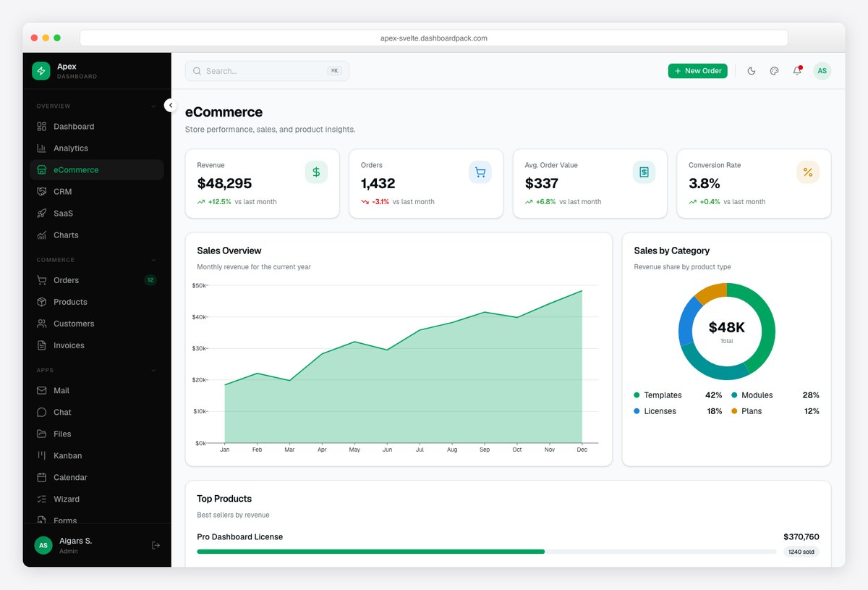Click the receipt icon on Avg. Order Value
This screenshot has height=590, width=868.
coord(644,172)
